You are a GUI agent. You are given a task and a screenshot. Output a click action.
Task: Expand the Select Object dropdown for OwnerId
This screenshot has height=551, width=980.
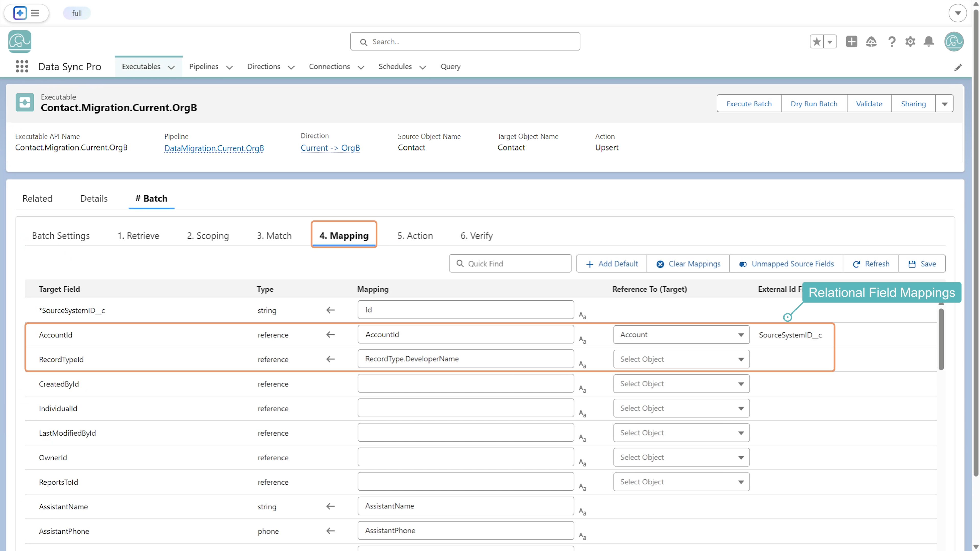coord(681,457)
